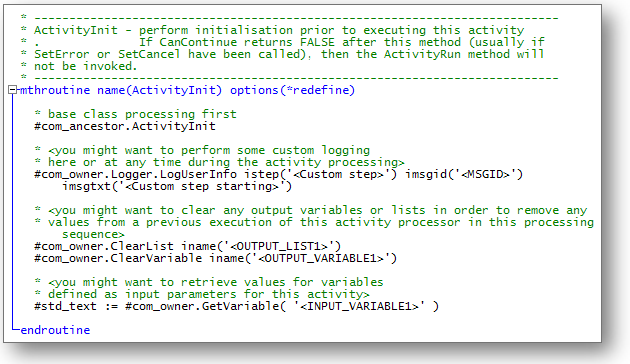Click the mthroutine keyword
Image resolution: width=630 pixels, height=364 pixels.
pyautogui.click(x=55, y=90)
